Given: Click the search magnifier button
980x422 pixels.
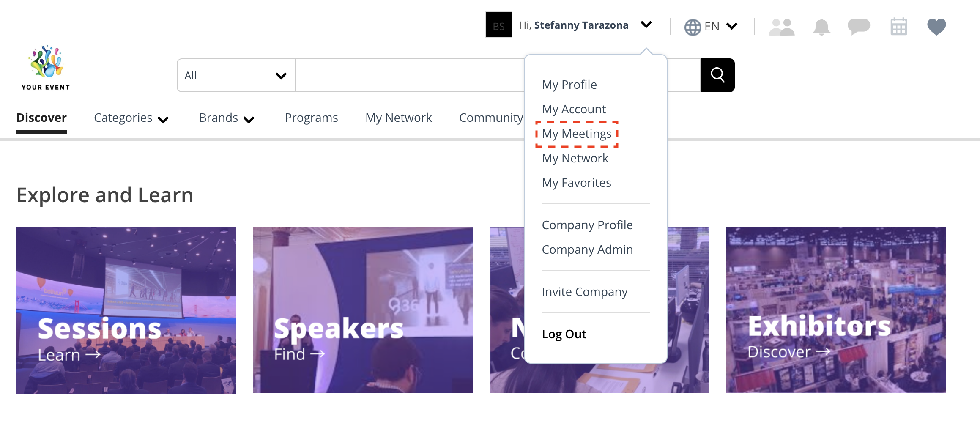Looking at the screenshot, I should pos(717,75).
